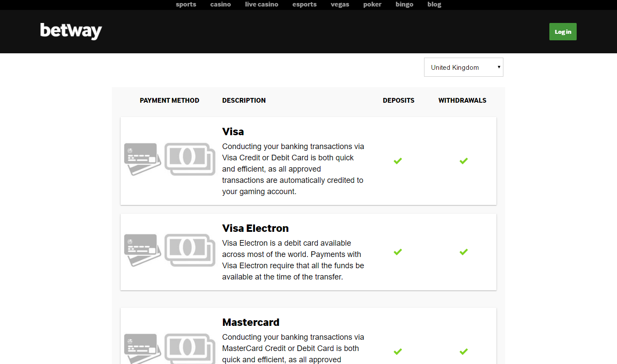Click the Visa Electron description paragraph

(x=293, y=260)
